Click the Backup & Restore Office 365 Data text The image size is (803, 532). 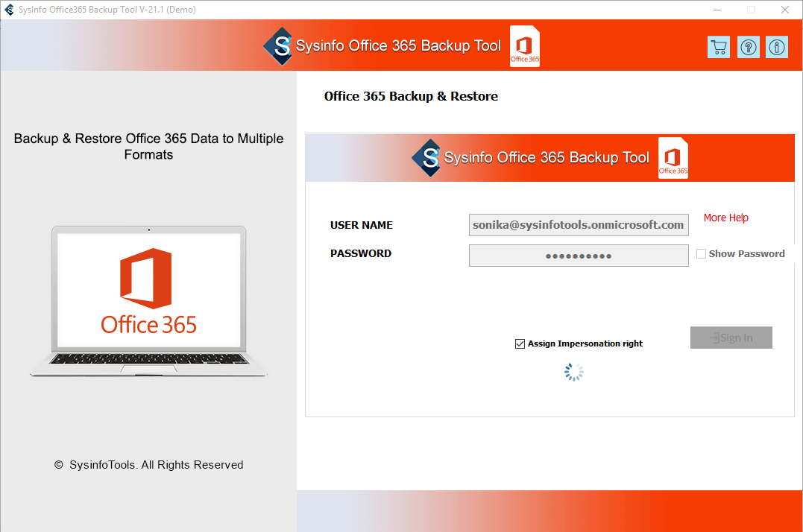pos(148,146)
